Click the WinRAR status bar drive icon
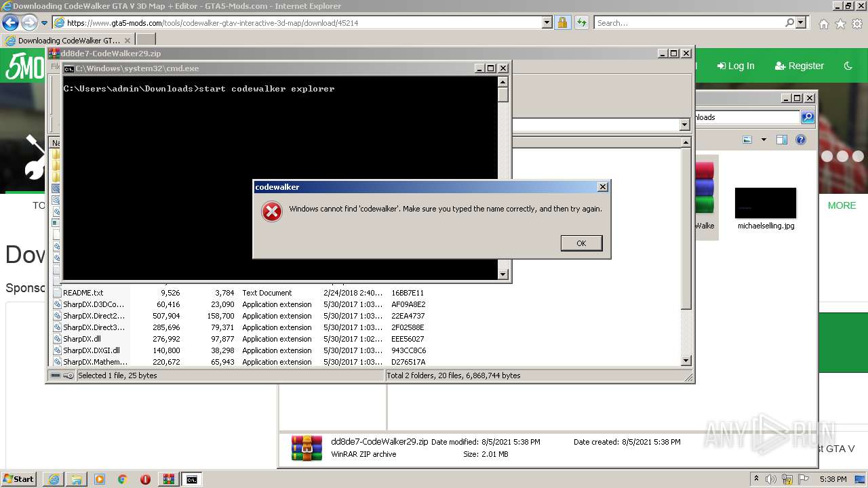868x488 pixels. (56, 375)
